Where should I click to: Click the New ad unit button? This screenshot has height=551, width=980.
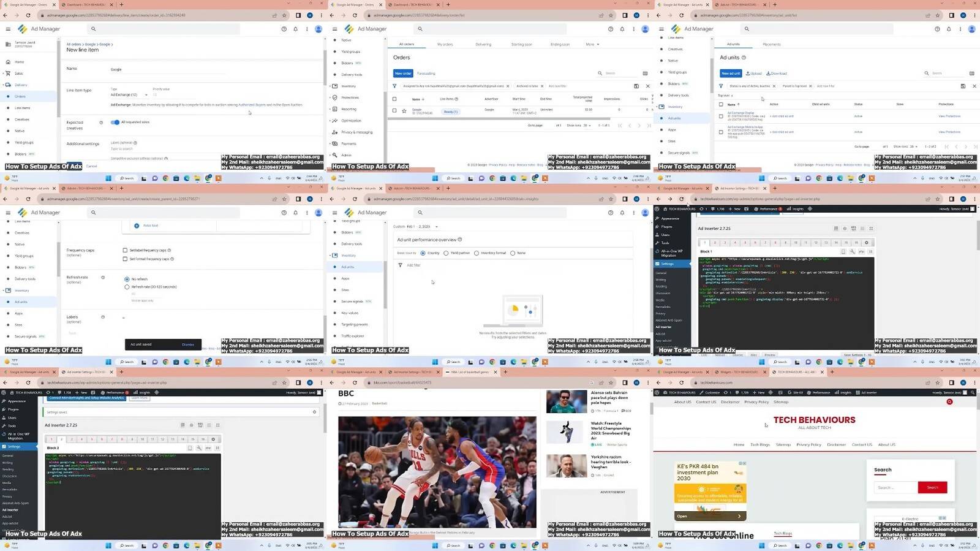pyautogui.click(x=731, y=74)
